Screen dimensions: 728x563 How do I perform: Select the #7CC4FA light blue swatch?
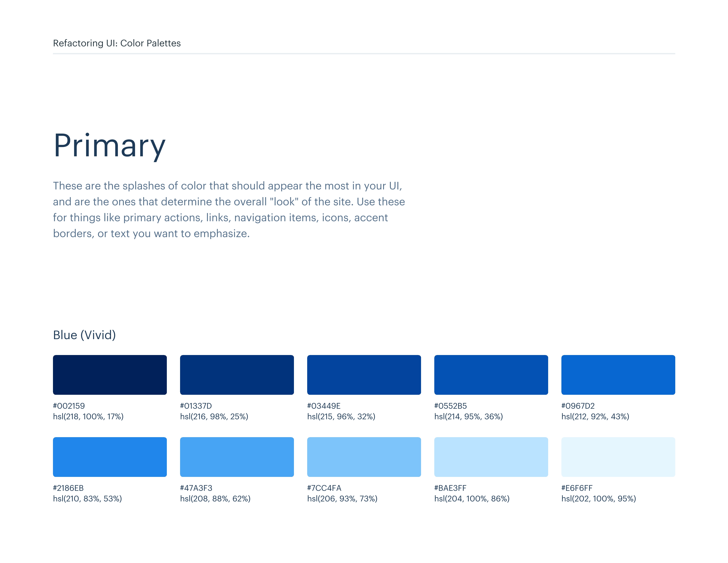click(x=364, y=457)
